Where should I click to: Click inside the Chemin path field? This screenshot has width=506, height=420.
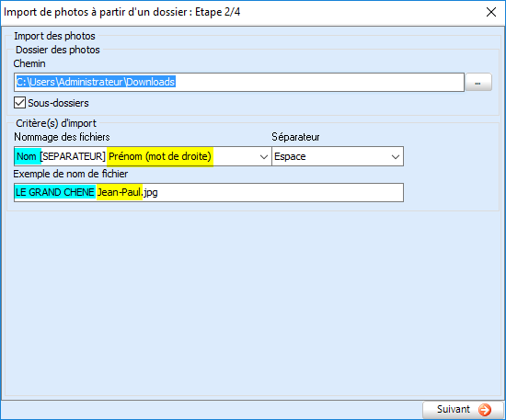click(x=239, y=82)
